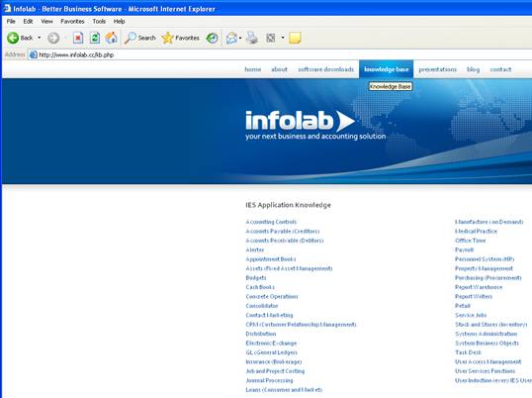Open Journal Processing link

pos(269,381)
